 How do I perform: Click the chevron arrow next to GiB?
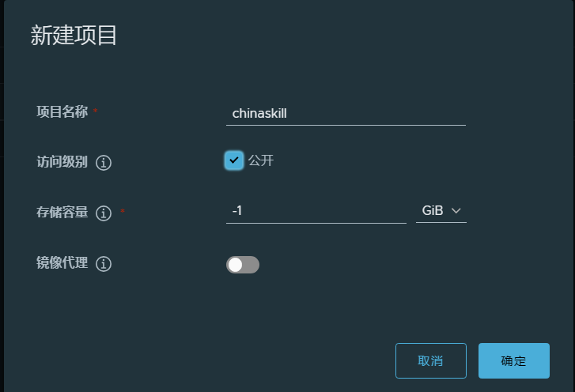(x=456, y=211)
